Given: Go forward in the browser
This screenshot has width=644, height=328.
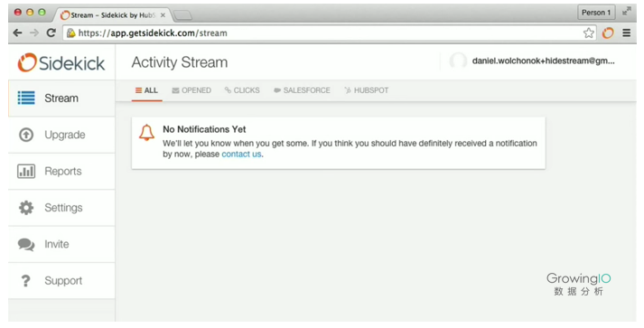Looking at the screenshot, I should (34, 33).
